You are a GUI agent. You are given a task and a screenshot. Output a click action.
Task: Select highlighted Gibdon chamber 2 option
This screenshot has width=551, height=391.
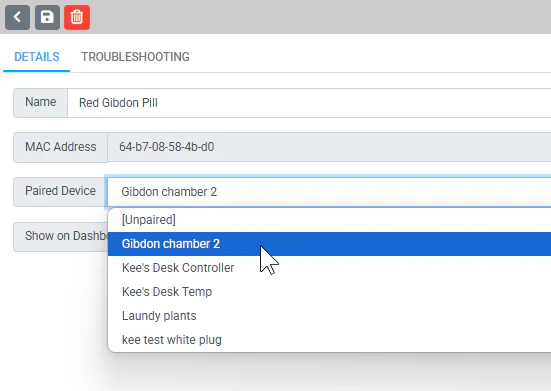pos(329,244)
